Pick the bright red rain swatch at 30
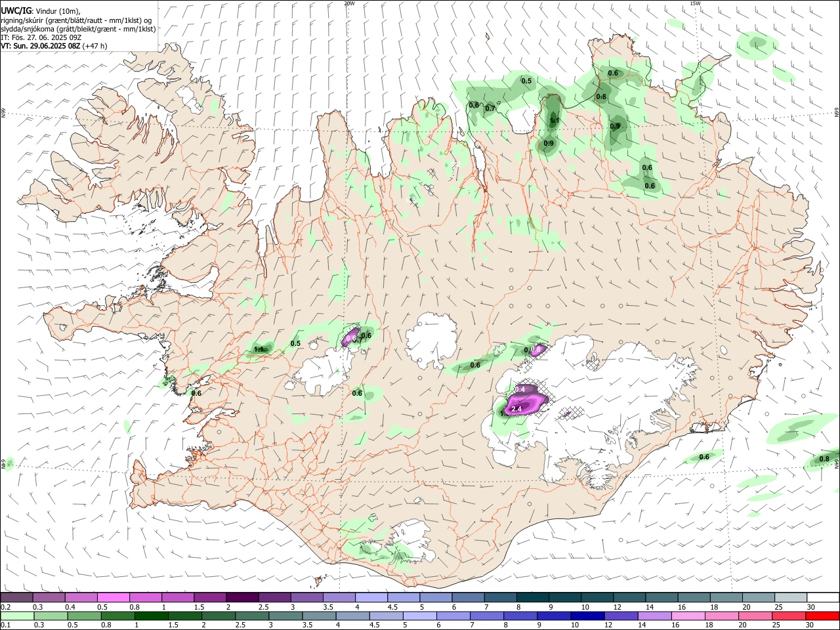The height and width of the screenshot is (630, 840). tap(823, 616)
